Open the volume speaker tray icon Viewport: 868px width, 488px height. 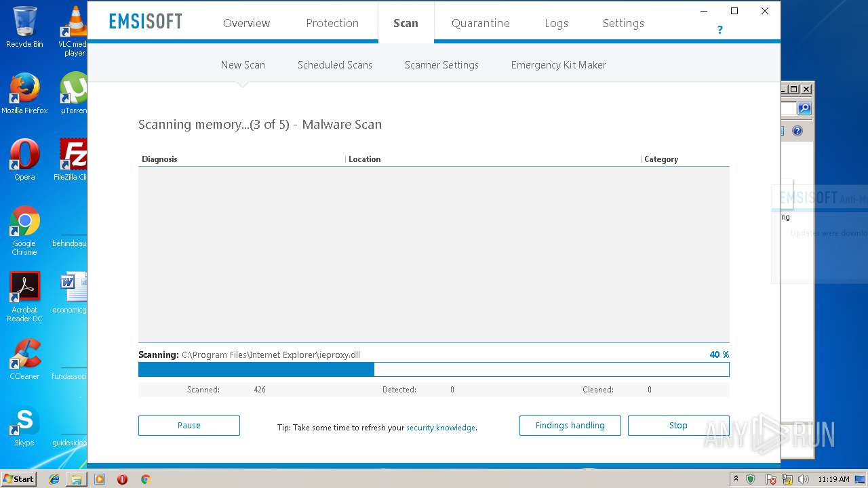804,479
